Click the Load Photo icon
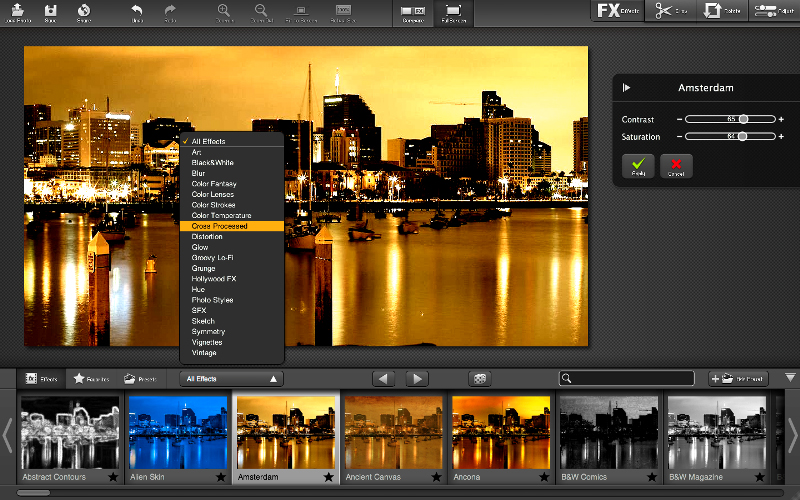The width and height of the screenshot is (800, 500). [x=17, y=11]
